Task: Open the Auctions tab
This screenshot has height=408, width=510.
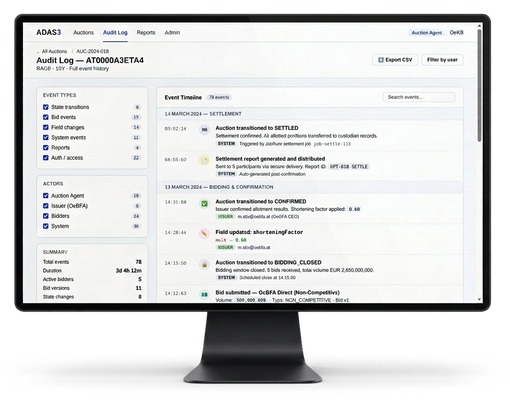Action: coord(83,33)
